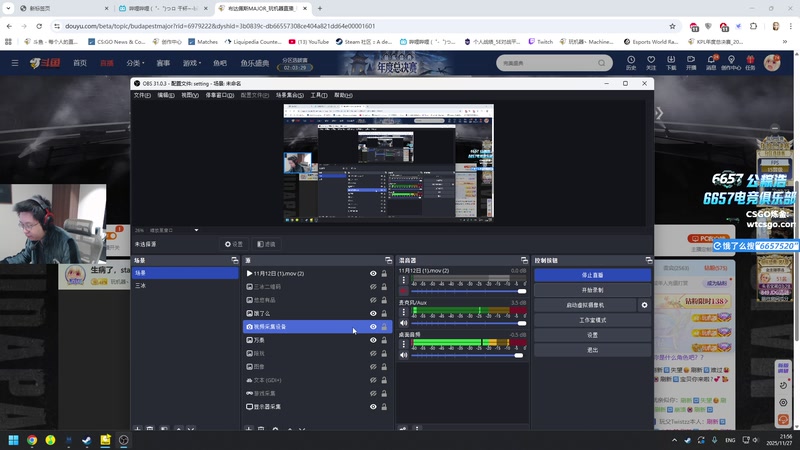
Task: Go to Douyu 首页 tab
Action: (x=80, y=63)
